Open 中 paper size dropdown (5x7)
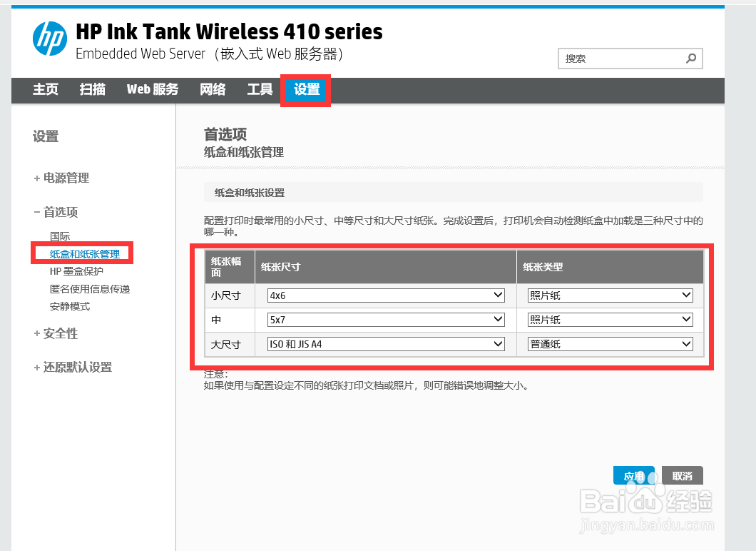The width and height of the screenshot is (756, 551). click(x=386, y=320)
